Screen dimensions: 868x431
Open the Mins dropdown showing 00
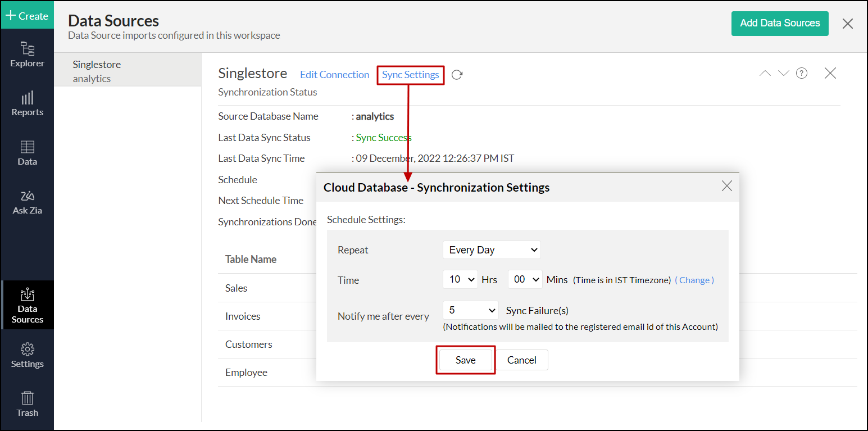click(525, 279)
